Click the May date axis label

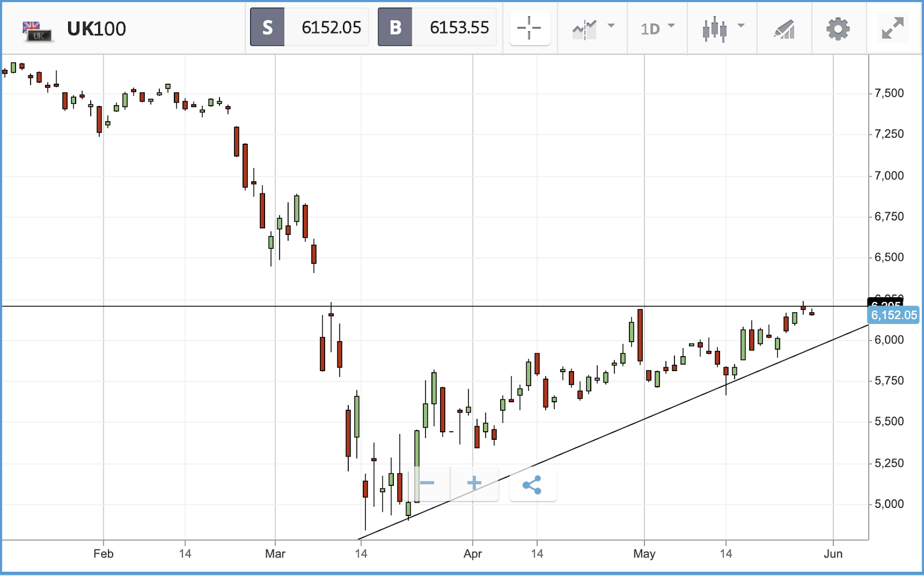pos(644,554)
